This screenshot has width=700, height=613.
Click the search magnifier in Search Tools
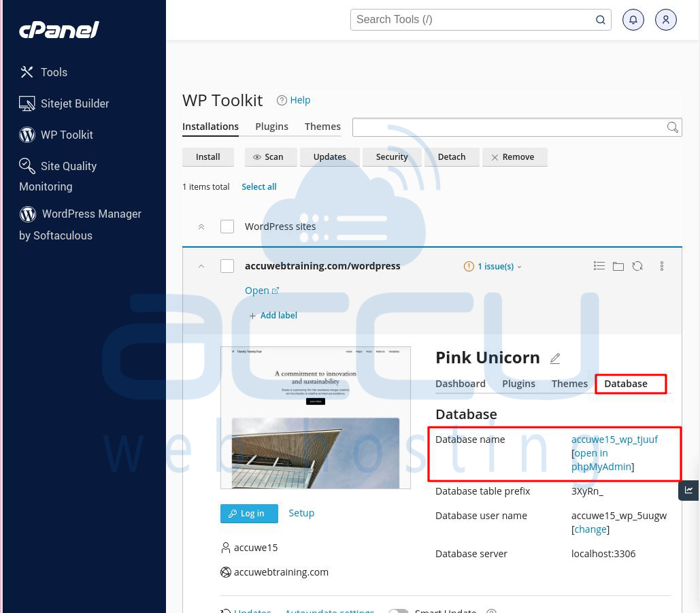[601, 20]
